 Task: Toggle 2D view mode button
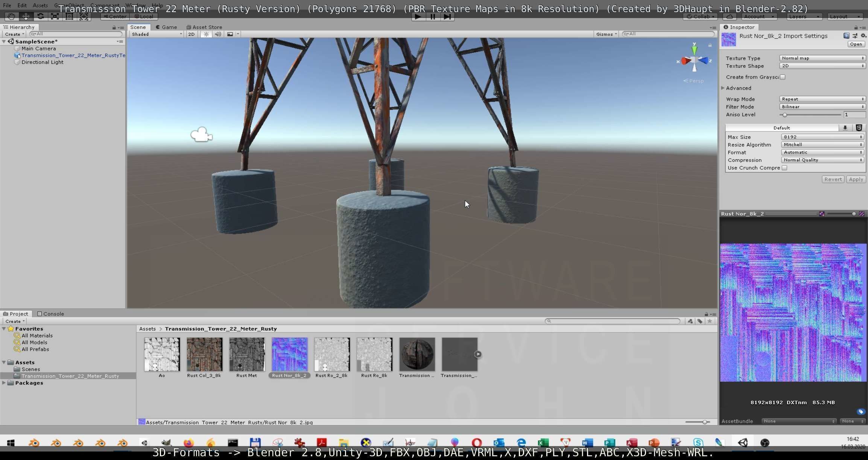192,34
